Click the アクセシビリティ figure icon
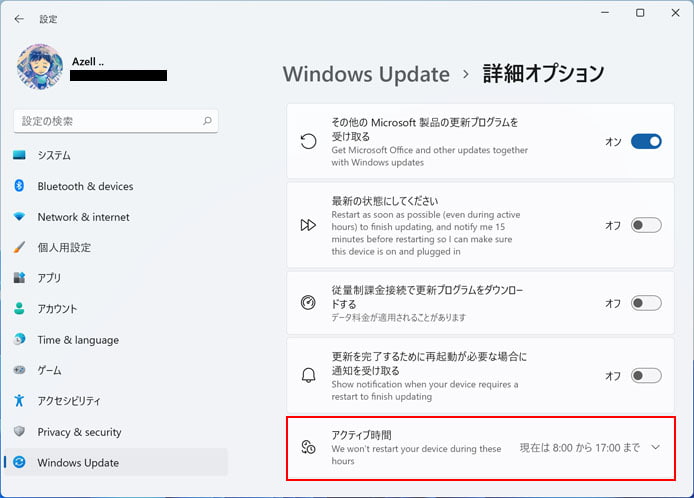This screenshot has height=498, width=694. [19, 400]
